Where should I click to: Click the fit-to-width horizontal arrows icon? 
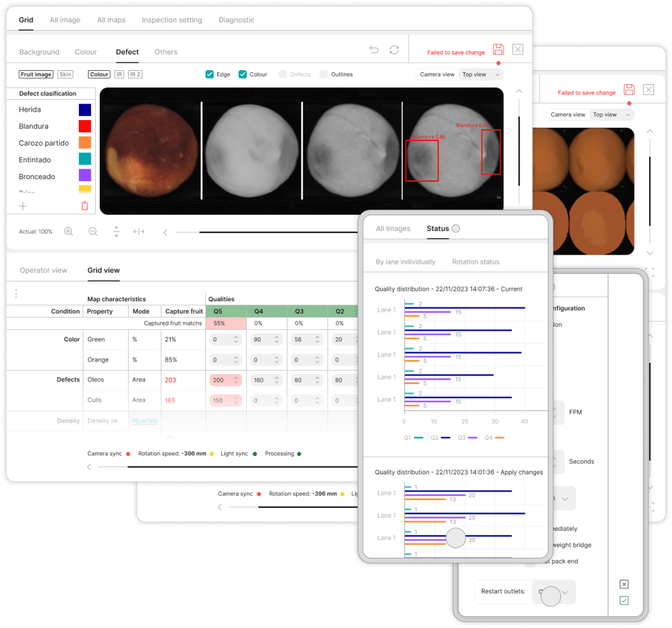138,232
